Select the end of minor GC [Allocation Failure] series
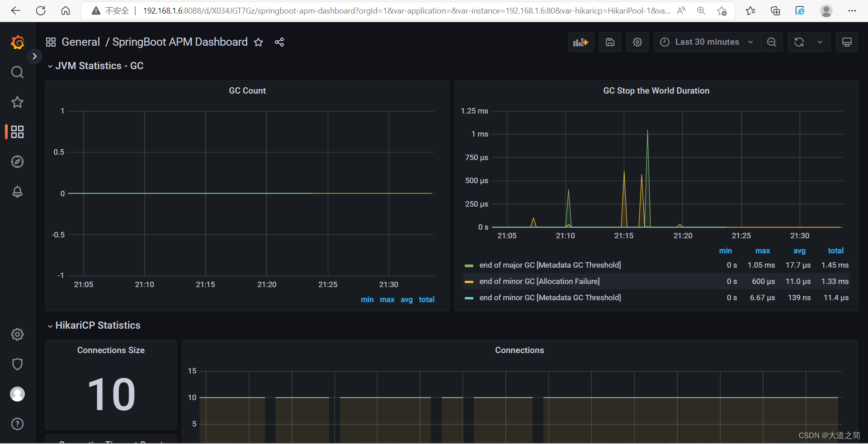868x444 pixels. (x=539, y=281)
